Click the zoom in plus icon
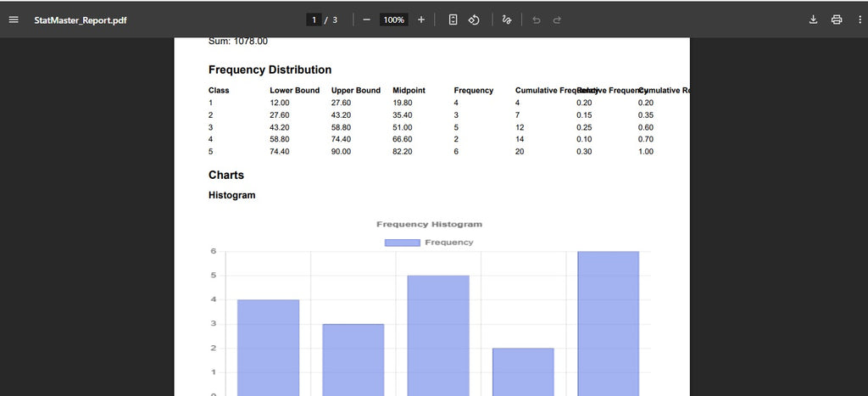The width and height of the screenshot is (868, 396). pos(421,20)
